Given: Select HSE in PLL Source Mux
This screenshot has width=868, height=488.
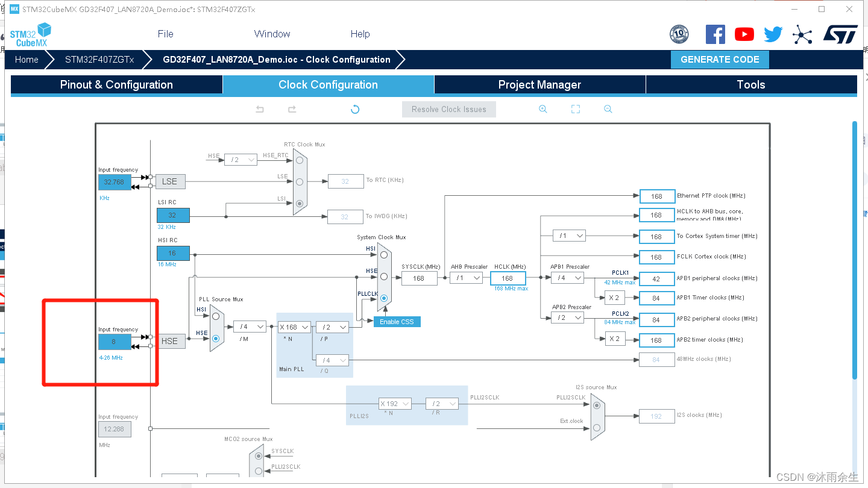Looking at the screenshot, I should click(216, 339).
